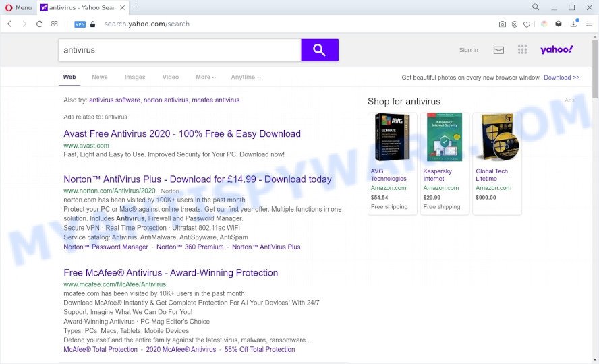Reload the page with refresh icon
This screenshot has height=364, width=599.
(39, 24)
